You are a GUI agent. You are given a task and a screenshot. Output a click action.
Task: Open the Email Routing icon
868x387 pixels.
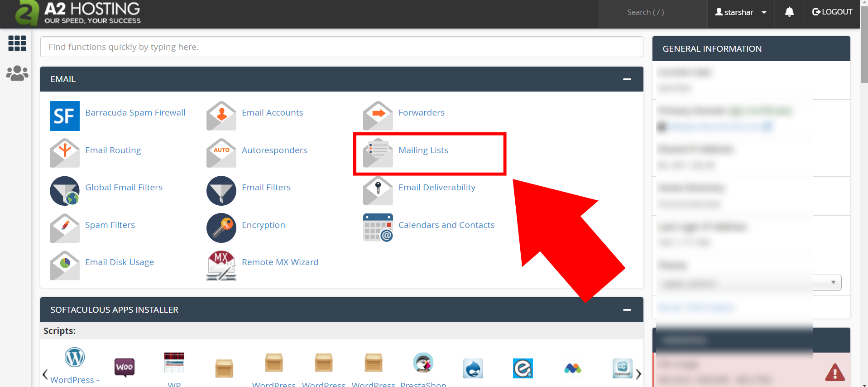(65, 153)
